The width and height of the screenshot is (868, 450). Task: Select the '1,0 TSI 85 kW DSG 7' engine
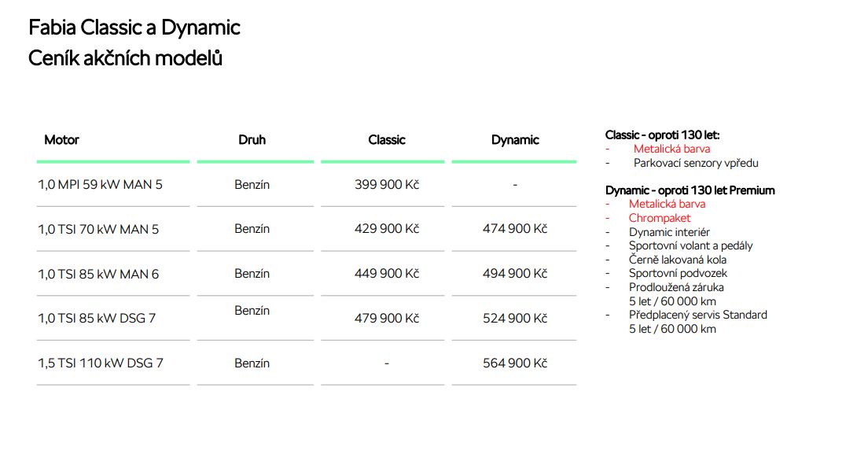click(x=97, y=319)
